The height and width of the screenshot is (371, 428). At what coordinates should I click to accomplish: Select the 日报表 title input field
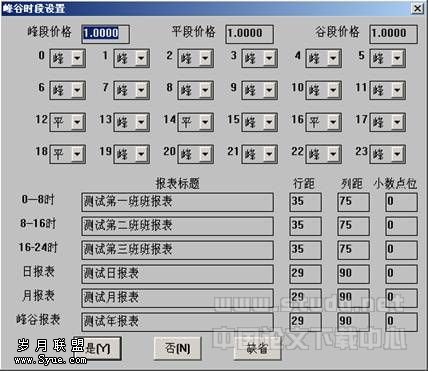(177, 274)
